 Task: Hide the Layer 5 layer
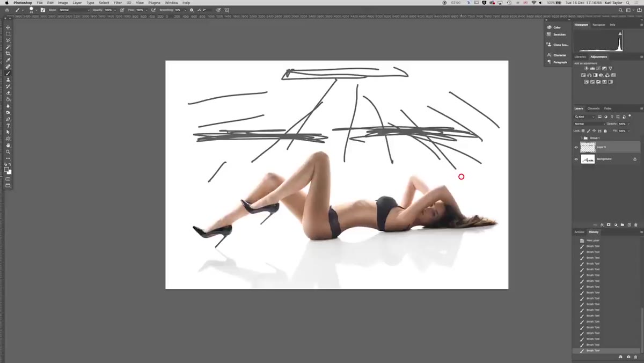pos(576,147)
